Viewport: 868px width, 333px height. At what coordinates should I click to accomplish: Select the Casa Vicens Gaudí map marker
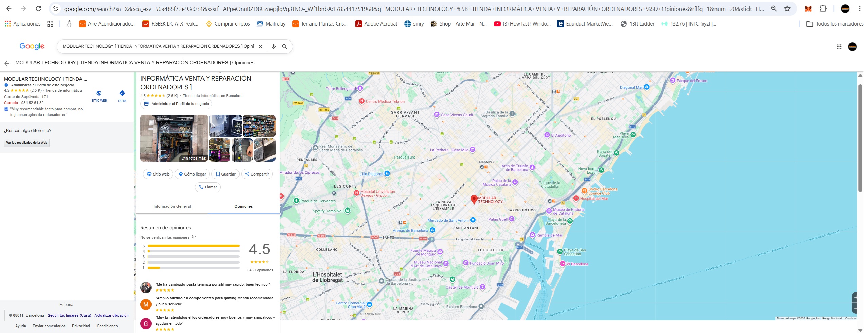pyautogui.click(x=437, y=115)
